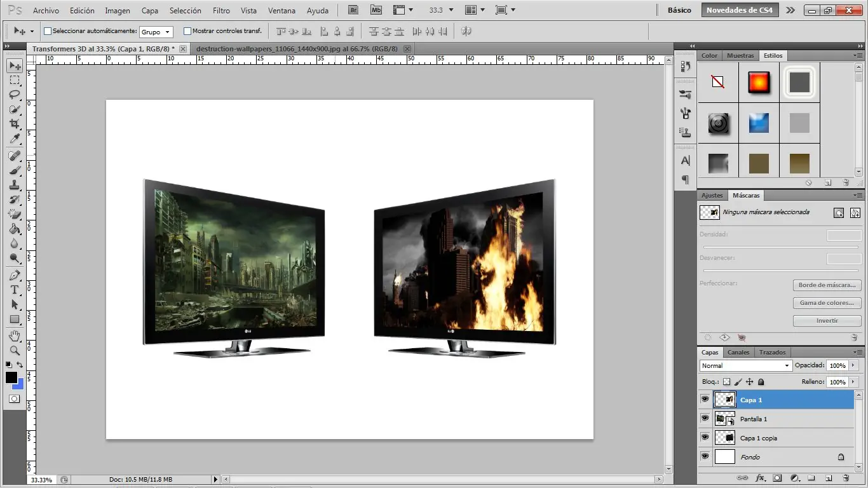Apply the orange-red glow style swatch
Screen dimensions: 868x488
point(759,83)
